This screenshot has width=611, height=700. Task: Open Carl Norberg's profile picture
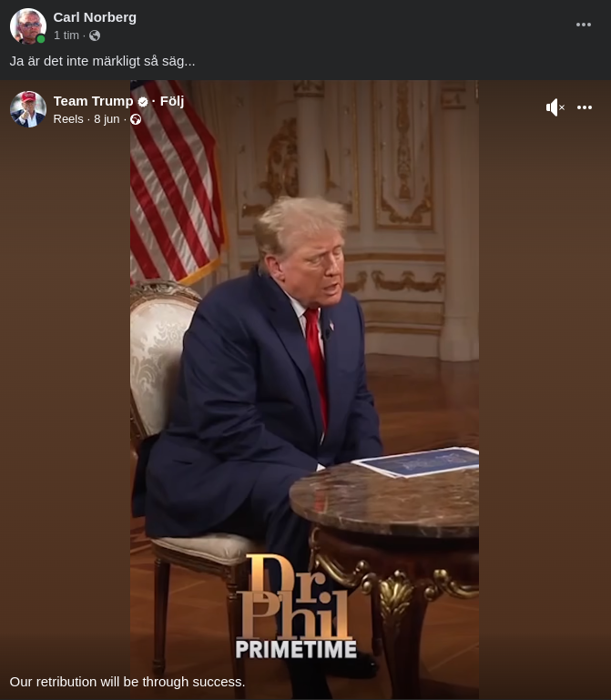coord(27,25)
